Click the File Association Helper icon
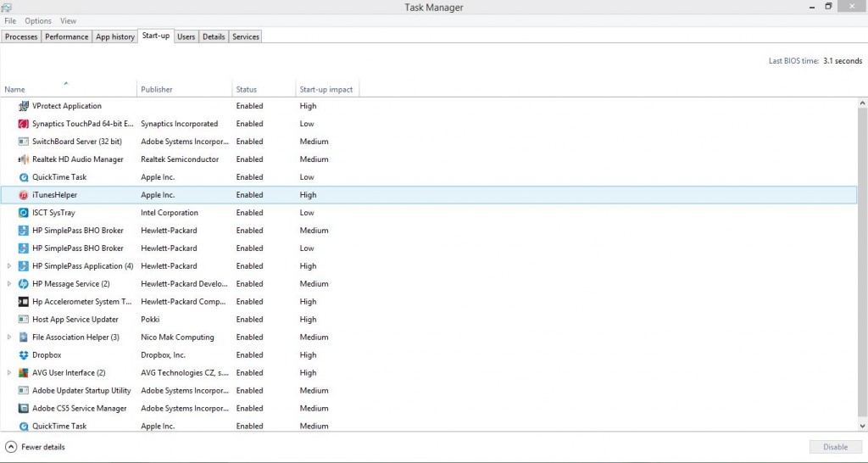The height and width of the screenshot is (463, 868). click(x=23, y=337)
